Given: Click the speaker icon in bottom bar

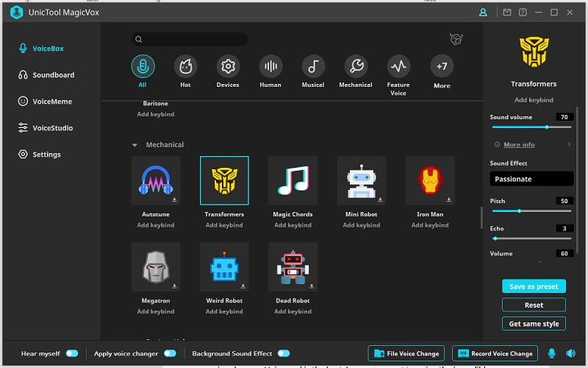Looking at the screenshot, I should pyautogui.click(x=571, y=354).
